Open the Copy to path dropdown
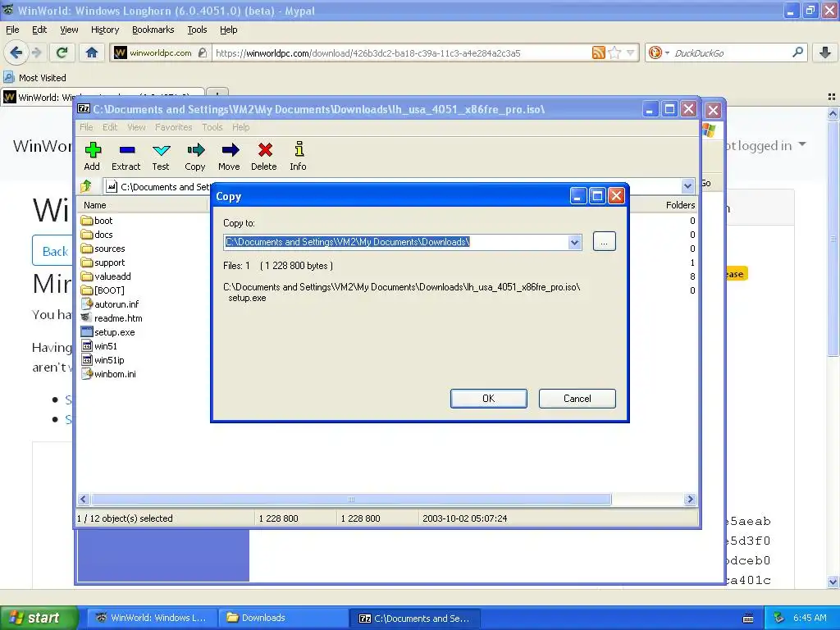Image resolution: width=840 pixels, height=630 pixels. pyautogui.click(x=574, y=242)
